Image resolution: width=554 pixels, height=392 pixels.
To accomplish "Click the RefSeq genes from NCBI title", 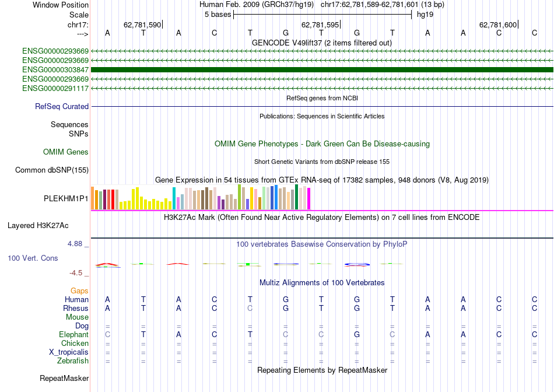I will [322, 98].
